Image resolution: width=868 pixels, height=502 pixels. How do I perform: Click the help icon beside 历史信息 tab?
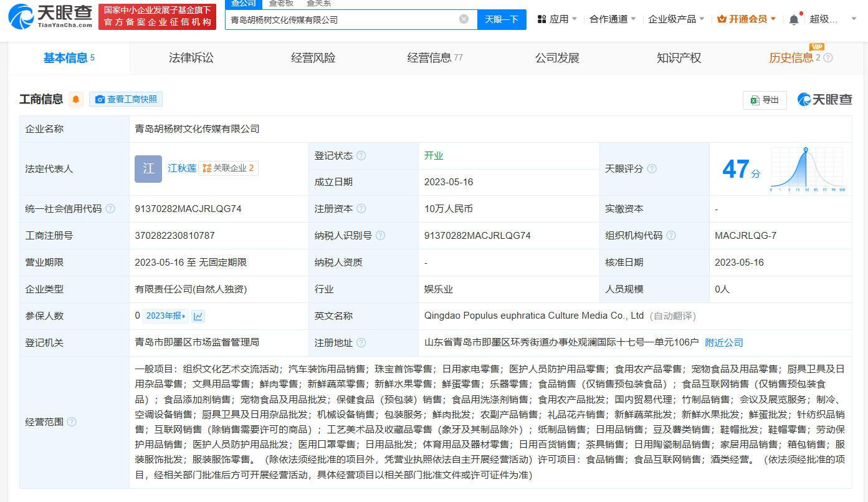tap(828, 58)
